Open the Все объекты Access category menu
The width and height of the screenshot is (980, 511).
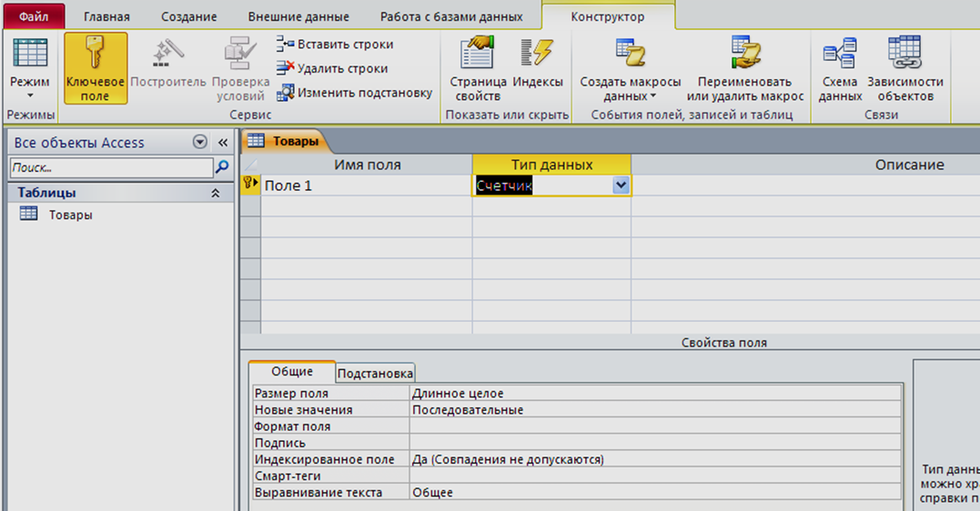point(200,143)
